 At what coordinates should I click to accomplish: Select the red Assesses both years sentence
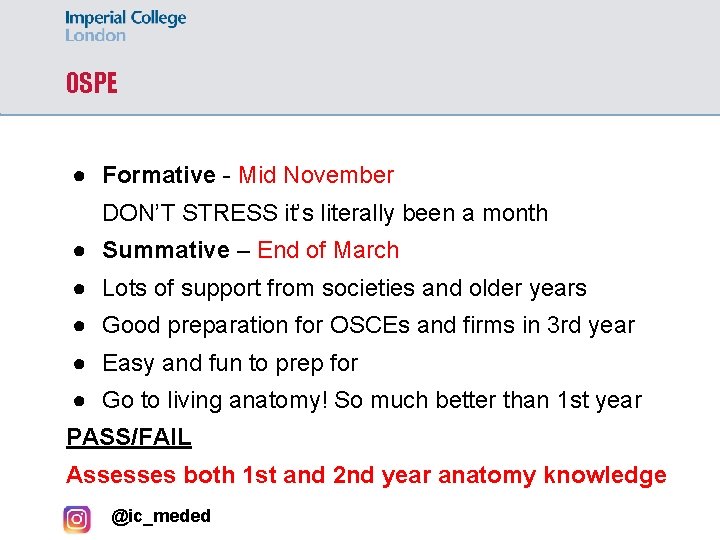click(366, 475)
